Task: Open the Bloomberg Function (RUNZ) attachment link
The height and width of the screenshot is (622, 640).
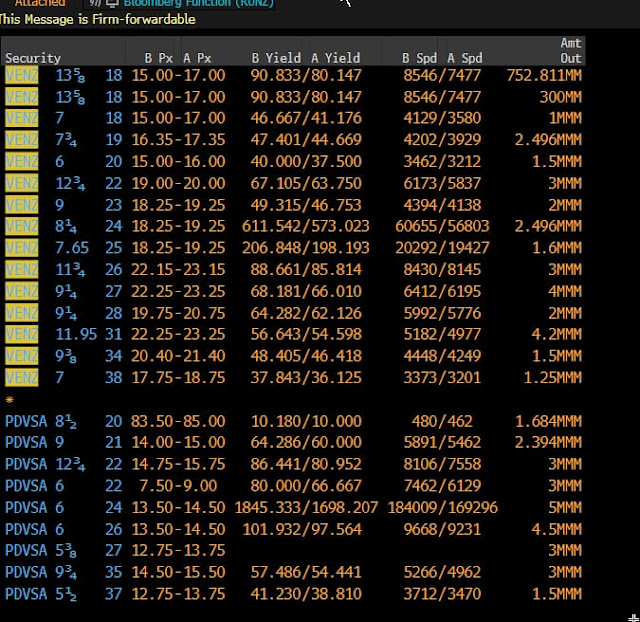Action: [x=198, y=3]
